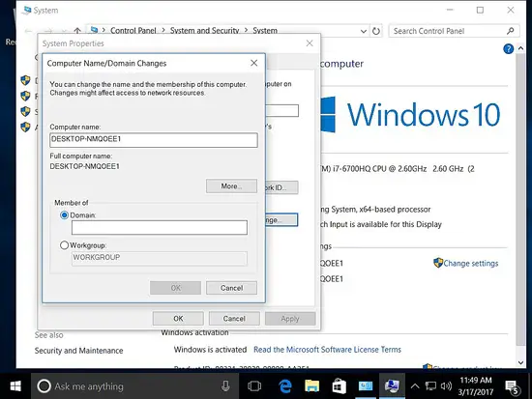This screenshot has height=399, width=532.
Task: Close the Computer Name/Domain Changes dialog
Action: 253,63
